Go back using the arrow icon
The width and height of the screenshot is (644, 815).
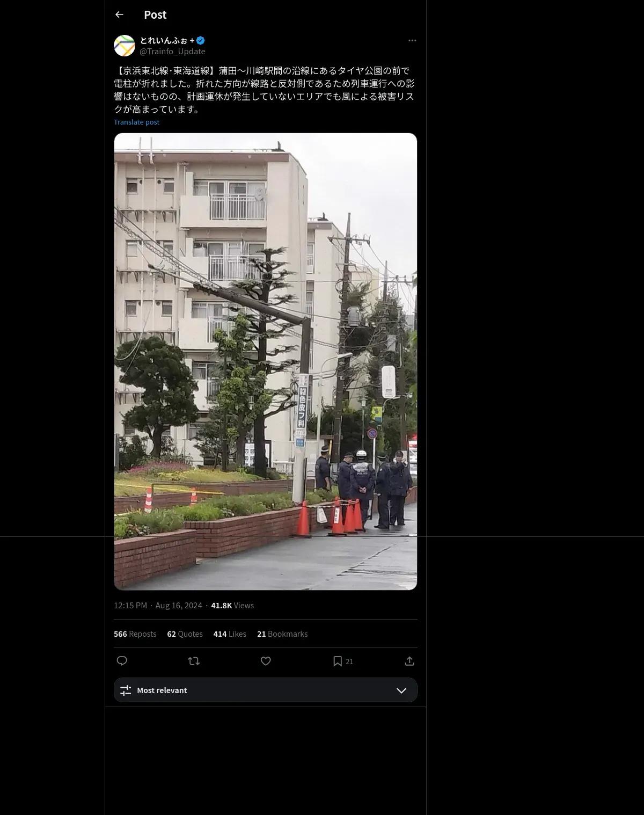click(x=119, y=14)
